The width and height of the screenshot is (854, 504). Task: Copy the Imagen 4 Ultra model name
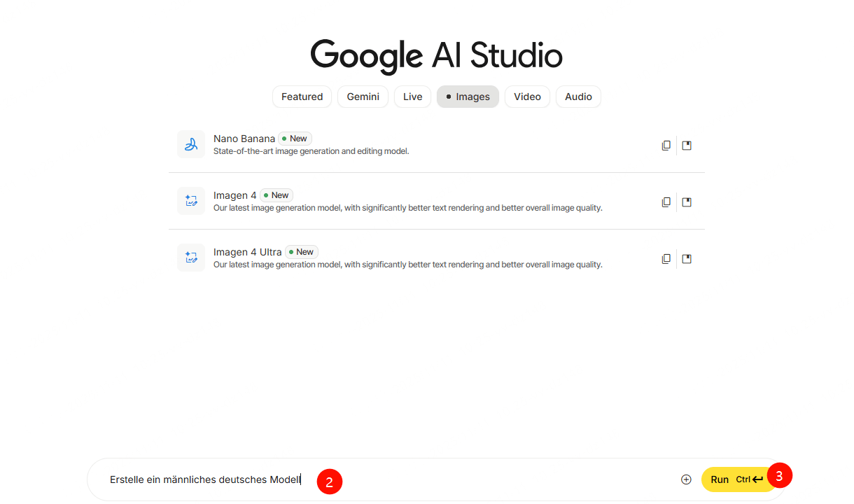click(666, 259)
